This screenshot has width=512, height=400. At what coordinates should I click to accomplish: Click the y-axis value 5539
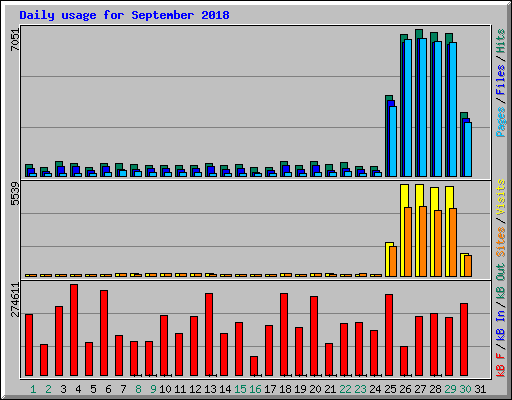tap(15, 194)
